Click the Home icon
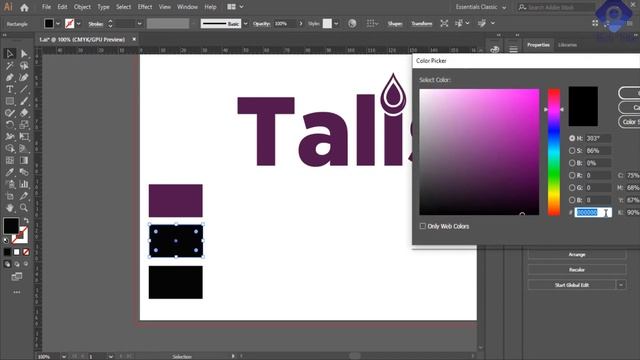Screen dimensions: 640x360 tap(24, 7)
